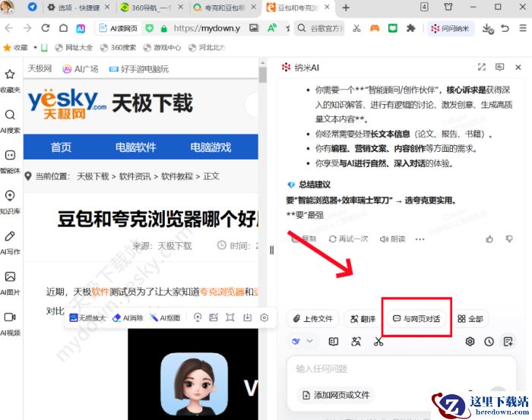Click the 上传文件 button in AI panel
Screen dimensions: 532x420
312,319
